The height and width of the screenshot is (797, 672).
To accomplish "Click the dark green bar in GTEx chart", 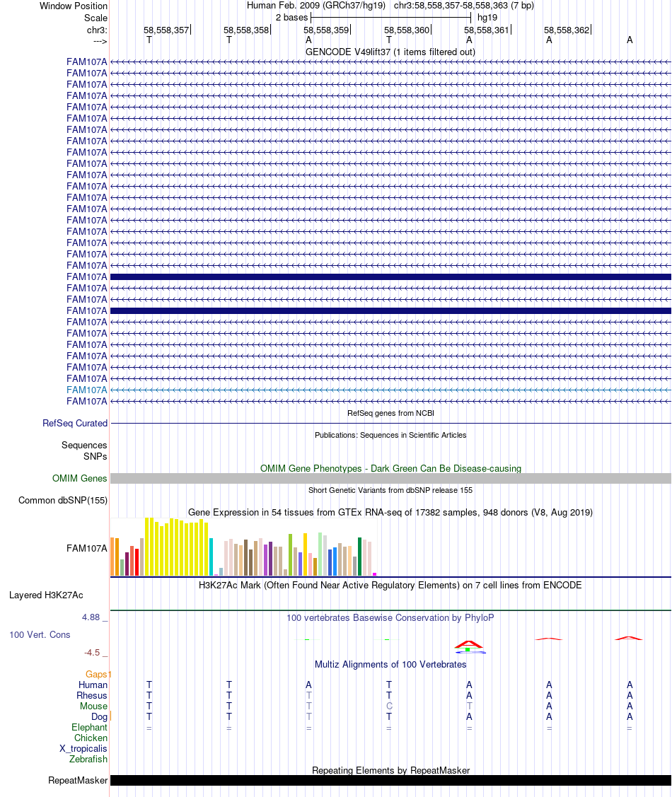I will (x=360, y=557).
